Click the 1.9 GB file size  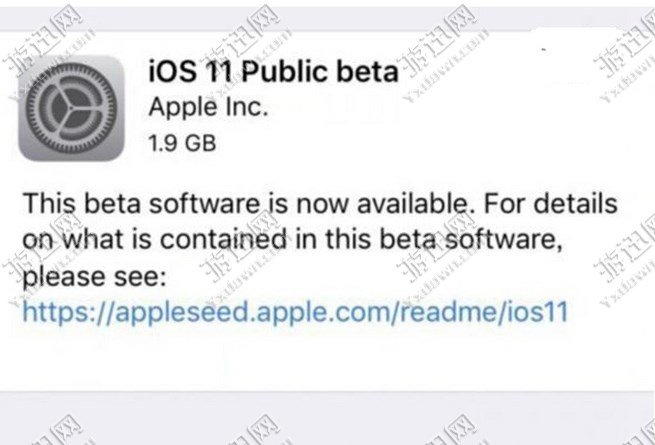(182, 142)
